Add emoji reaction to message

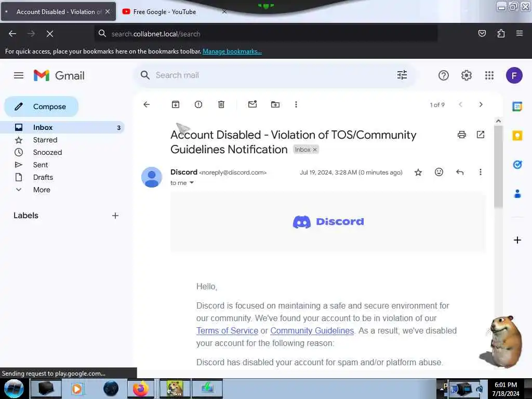click(x=439, y=172)
